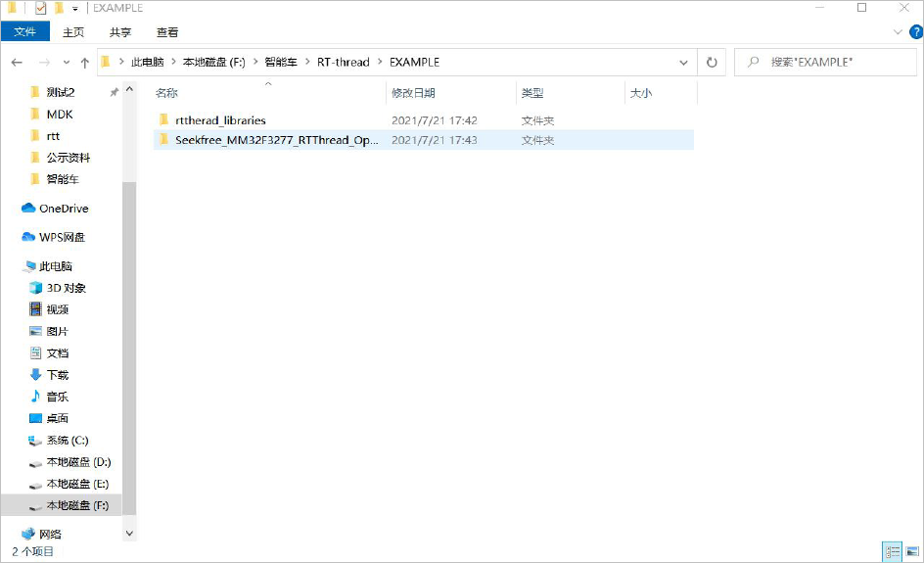This screenshot has width=924, height=563.
Task: Click the pin icon beside 测试2
Action: tap(114, 93)
